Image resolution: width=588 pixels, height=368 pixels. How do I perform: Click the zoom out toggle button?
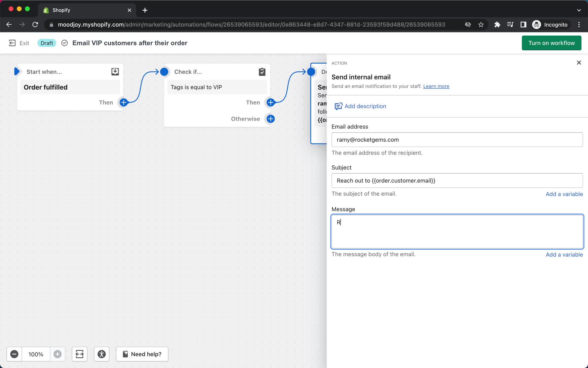pyautogui.click(x=13, y=354)
